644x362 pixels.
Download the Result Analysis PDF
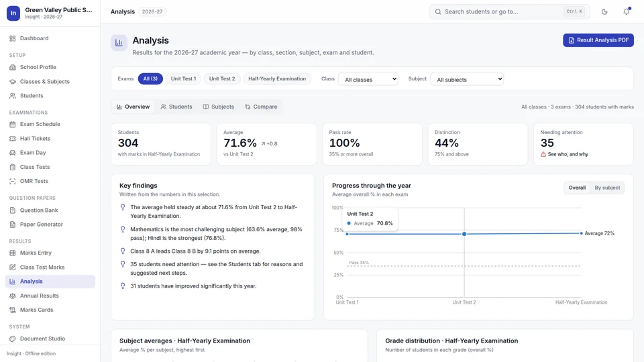598,40
